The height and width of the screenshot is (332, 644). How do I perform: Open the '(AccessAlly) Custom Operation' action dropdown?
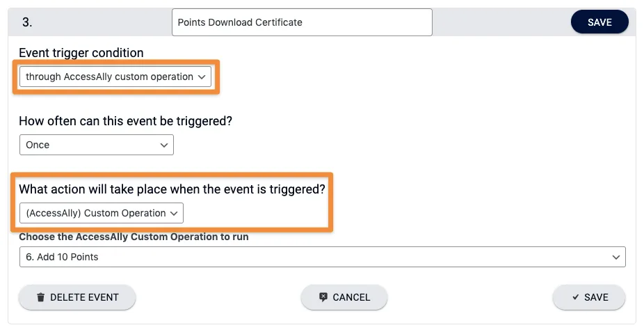(102, 213)
